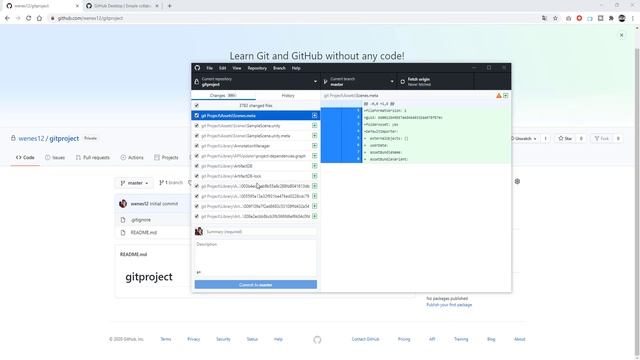Open the browser extensions puzzle icon
Screen dimensions: 640x360
(x=611, y=18)
